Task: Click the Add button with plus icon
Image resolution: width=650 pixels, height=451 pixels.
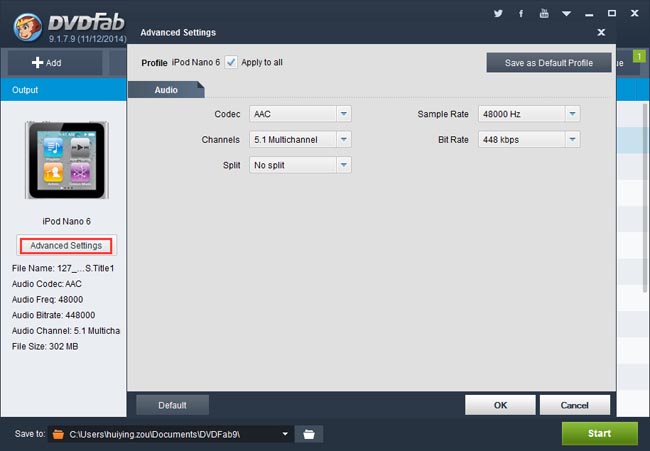Action: point(55,63)
